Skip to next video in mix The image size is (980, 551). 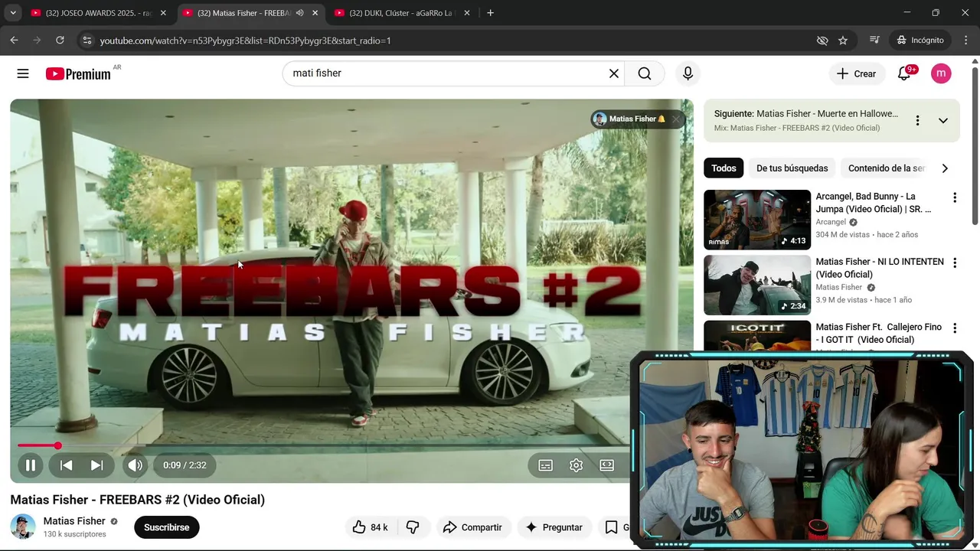point(96,465)
